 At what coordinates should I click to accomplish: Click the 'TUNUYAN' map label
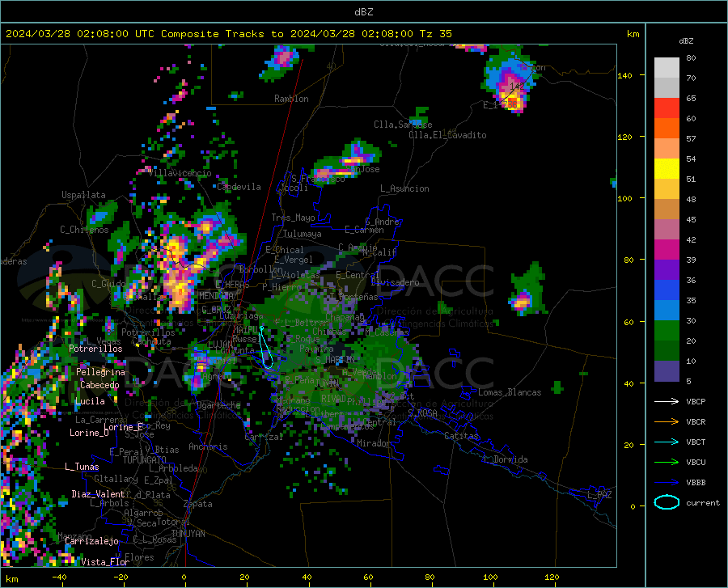188,534
